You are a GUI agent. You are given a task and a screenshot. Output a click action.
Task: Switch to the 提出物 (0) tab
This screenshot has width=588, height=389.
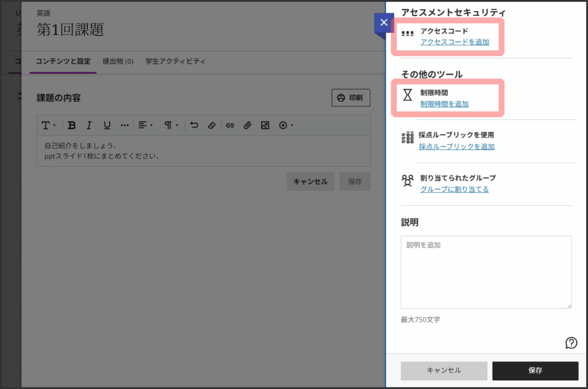pyautogui.click(x=118, y=61)
